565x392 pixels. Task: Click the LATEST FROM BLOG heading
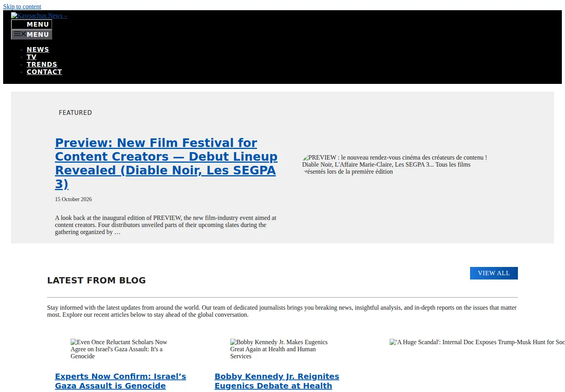97,280
